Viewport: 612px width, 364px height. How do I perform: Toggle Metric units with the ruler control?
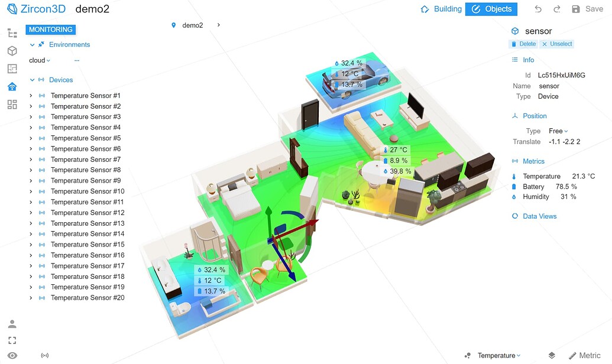pyautogui.click(x=584, y=355)
